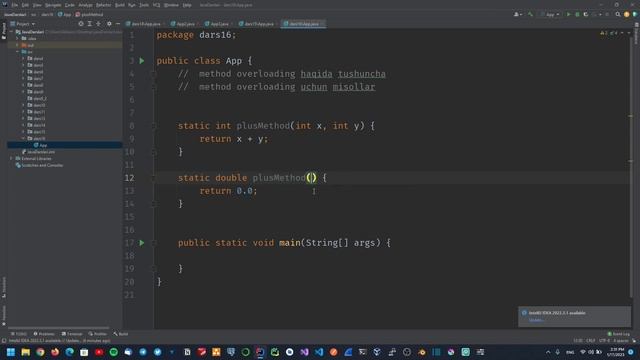640x360 pixels.
Task: Click Update link in IDEA notification
Action: pyautogui.click(x=536, y=320)
